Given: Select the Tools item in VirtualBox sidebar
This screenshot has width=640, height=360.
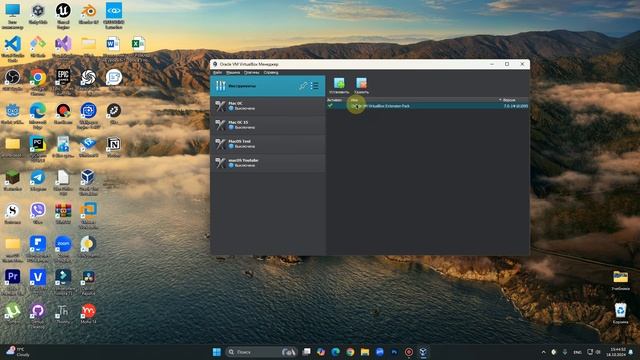Looking at the screenshot, I should point(268,86).
